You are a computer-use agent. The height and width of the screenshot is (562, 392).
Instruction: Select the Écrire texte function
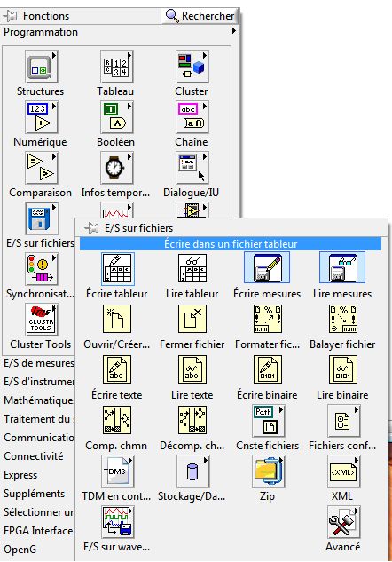tap(117, 369)
